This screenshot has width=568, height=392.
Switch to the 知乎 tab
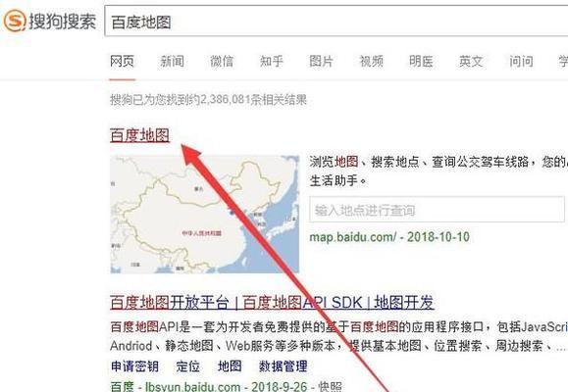pos(272,61)
